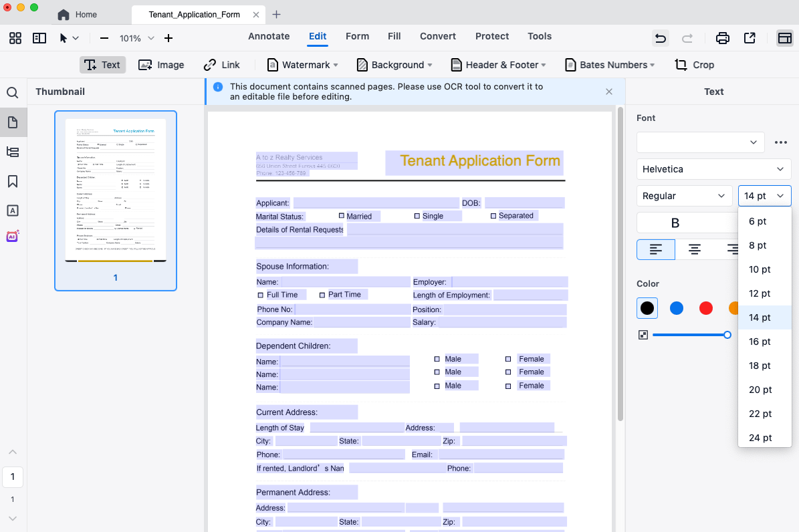This screenshot has height=532, width=799.
Task: Switch to the Tools tab
Action: click(x=540, y=36)
